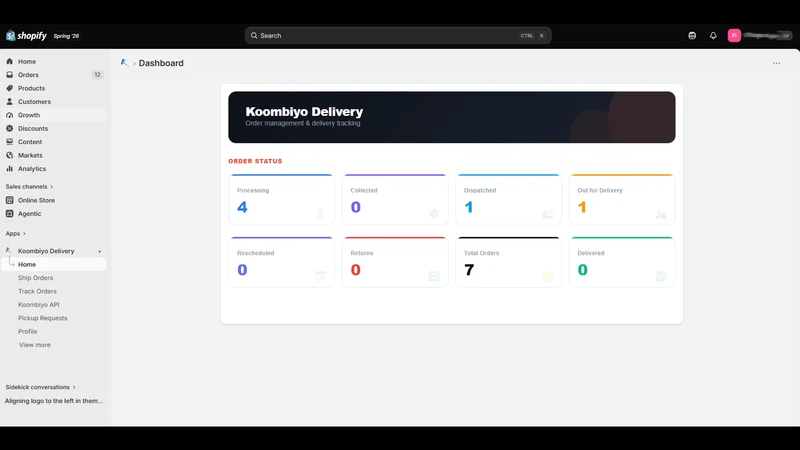Open Track Orders page
Screen dimensions: 800x450
[37, 291]
